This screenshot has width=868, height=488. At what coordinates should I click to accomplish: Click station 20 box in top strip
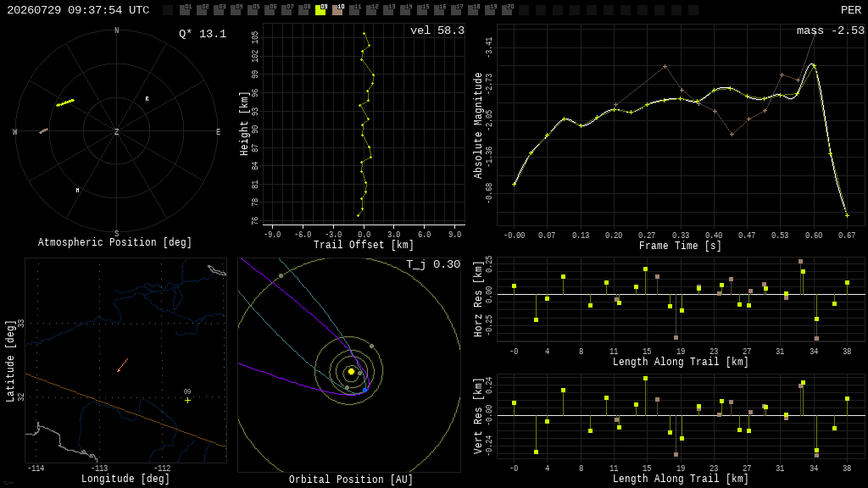pyautogui.click(x=507, y=10)
